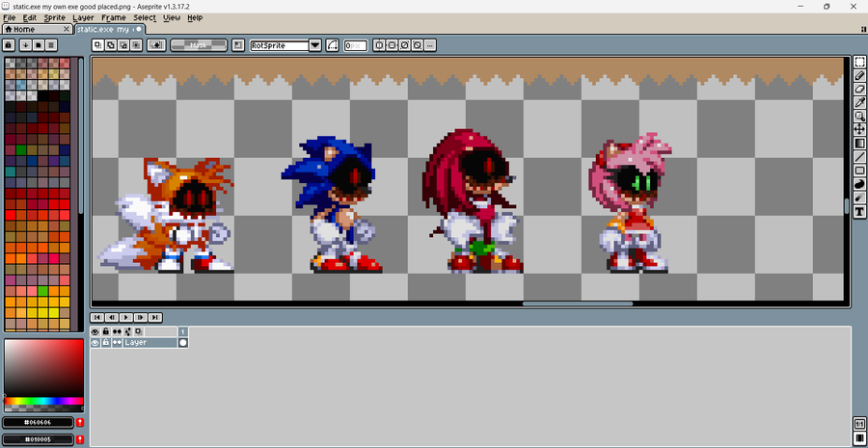The height and width of the screenshot is (448, 868).
Task: Select the Text tool
Action: tap(859, 211)
